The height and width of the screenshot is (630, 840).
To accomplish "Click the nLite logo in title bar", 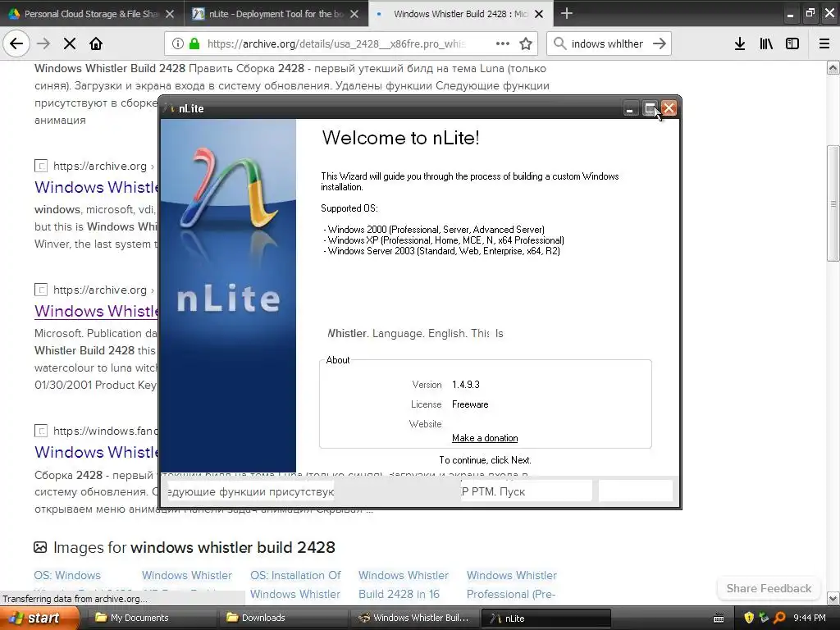I will [170, 108].
